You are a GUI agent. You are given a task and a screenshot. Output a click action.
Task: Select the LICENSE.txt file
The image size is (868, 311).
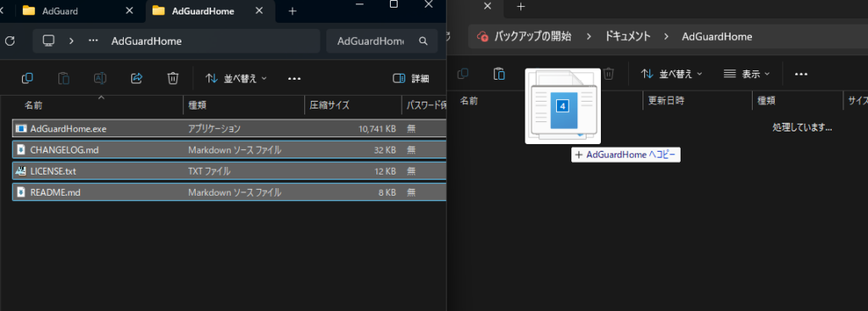[x=229, y=171]
